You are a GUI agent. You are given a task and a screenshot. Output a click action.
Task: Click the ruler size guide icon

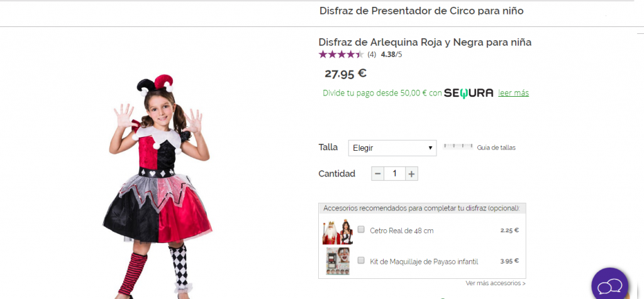(x=458, y=147)
